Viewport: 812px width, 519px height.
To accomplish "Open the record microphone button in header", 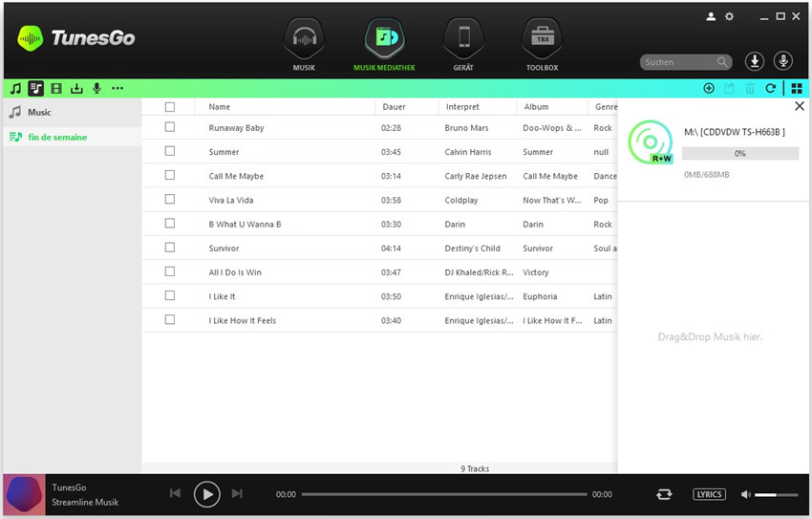I will tap(783, 61).
